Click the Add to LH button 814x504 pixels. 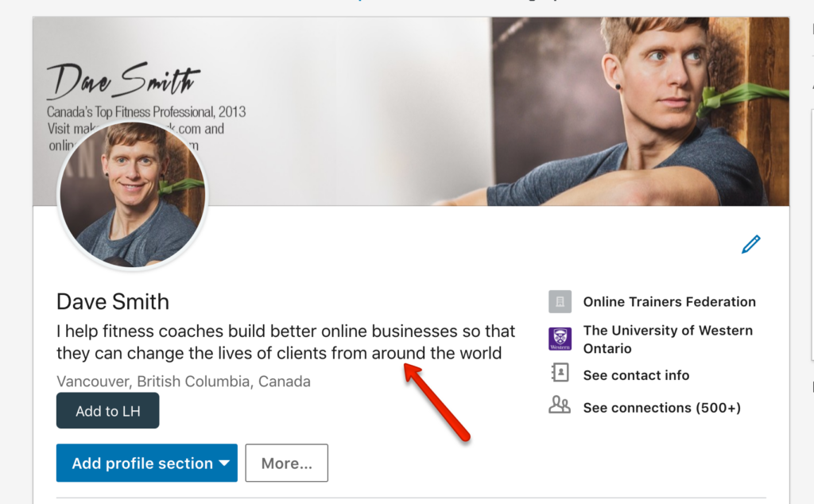(x=107, y=410)
